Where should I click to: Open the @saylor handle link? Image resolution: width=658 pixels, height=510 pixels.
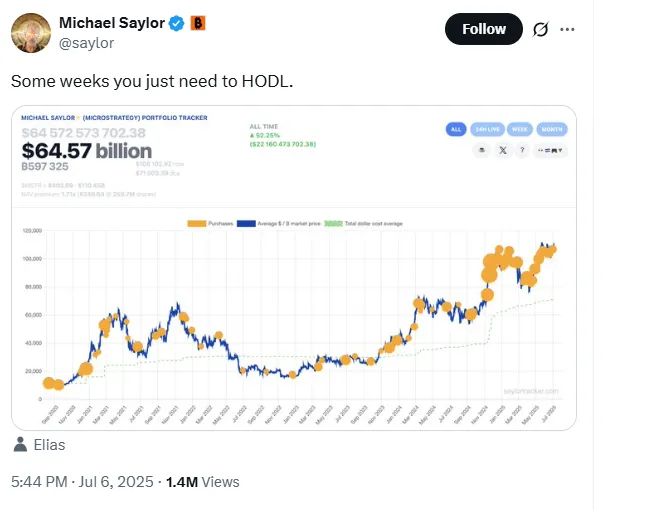pos(87,43)
